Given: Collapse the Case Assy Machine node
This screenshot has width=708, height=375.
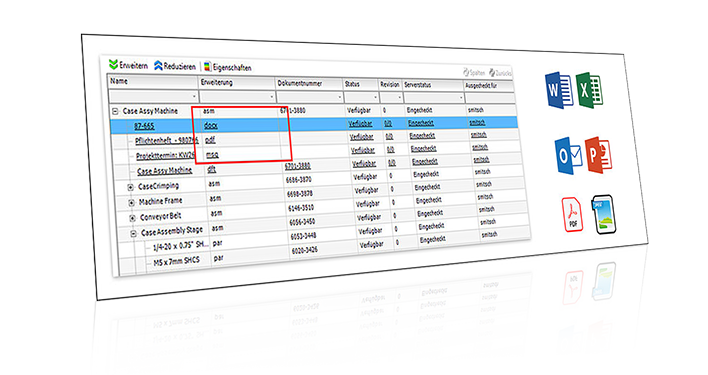Looking at the screenshot, I should (116, 111).
